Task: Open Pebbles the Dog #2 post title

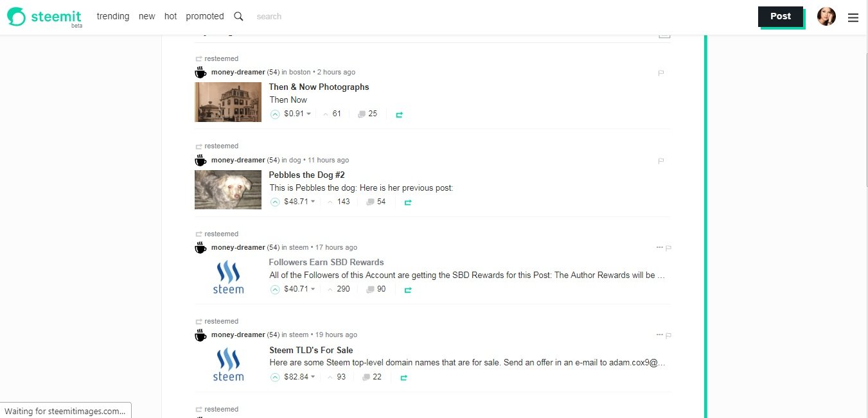Action: 307,175
